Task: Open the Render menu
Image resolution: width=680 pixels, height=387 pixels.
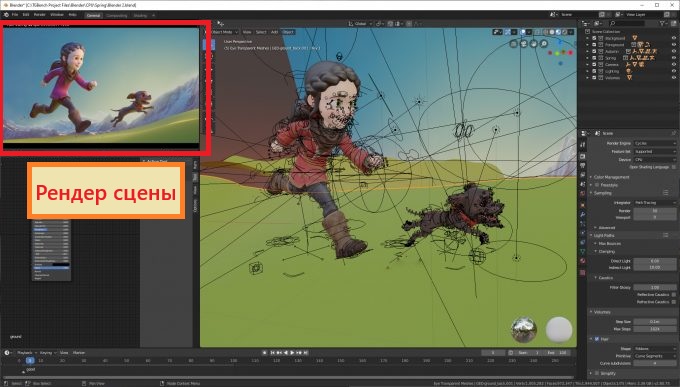Action: point(39,15)
